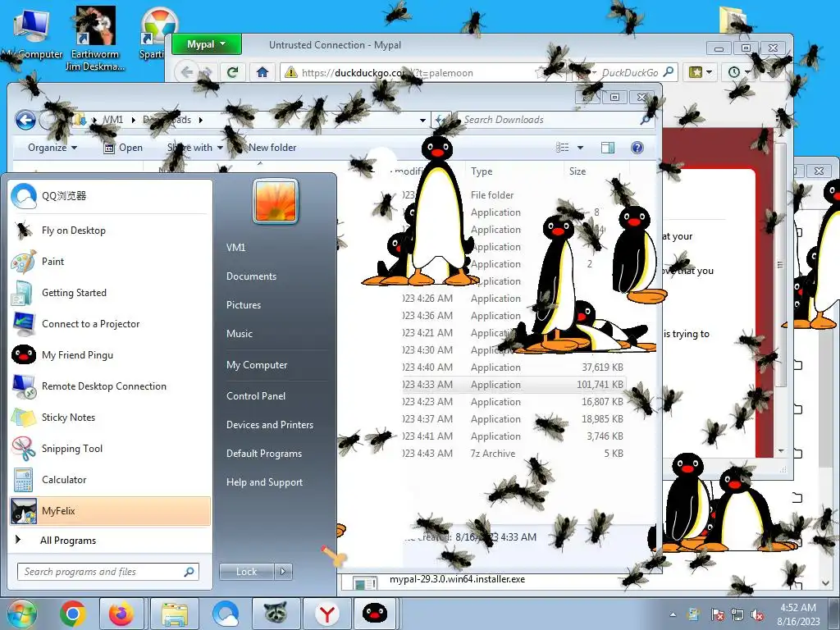Click the user account picture in Start menu
The height and width of the screenshot is (630, 840).
(x=276, y=202)
